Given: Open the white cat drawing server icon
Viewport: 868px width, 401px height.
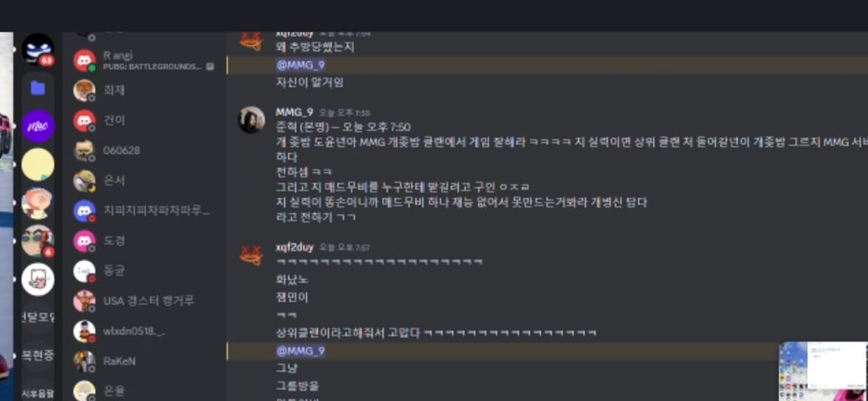Looking at the screenshot, I should [x=38, y=279].
